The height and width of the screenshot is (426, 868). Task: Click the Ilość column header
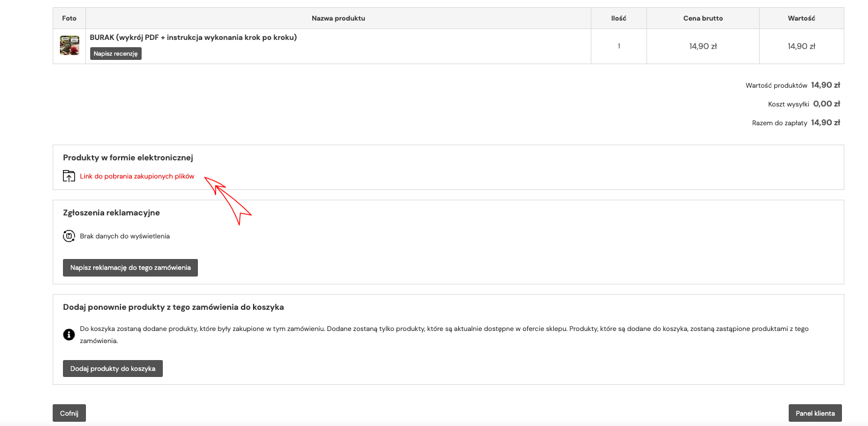[619, 18]
